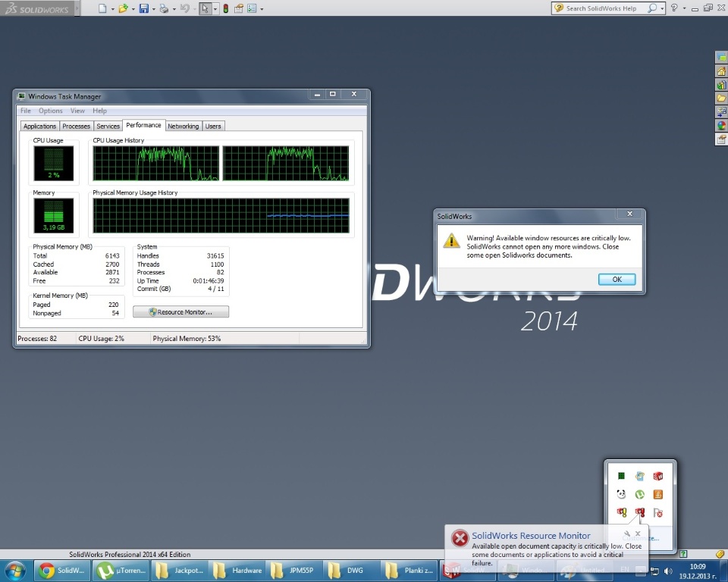Click the uTorrent tray icon
Screen dimensions: 728x582
pos(640,494)
